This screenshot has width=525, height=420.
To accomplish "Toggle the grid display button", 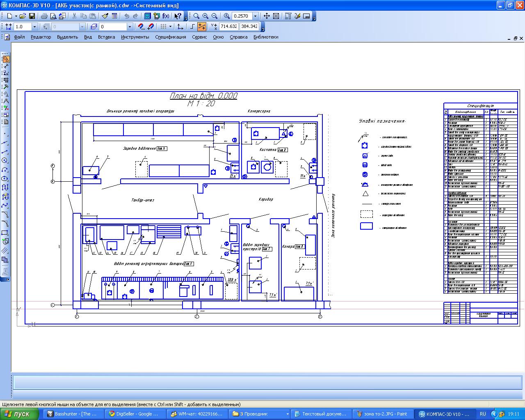I will click(x=163, y=27).
